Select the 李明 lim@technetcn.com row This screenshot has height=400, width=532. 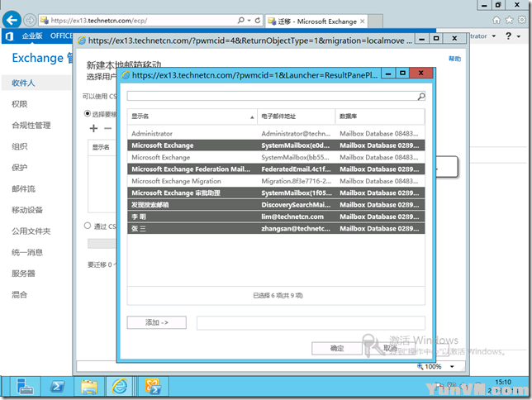[x=276, y=217]
